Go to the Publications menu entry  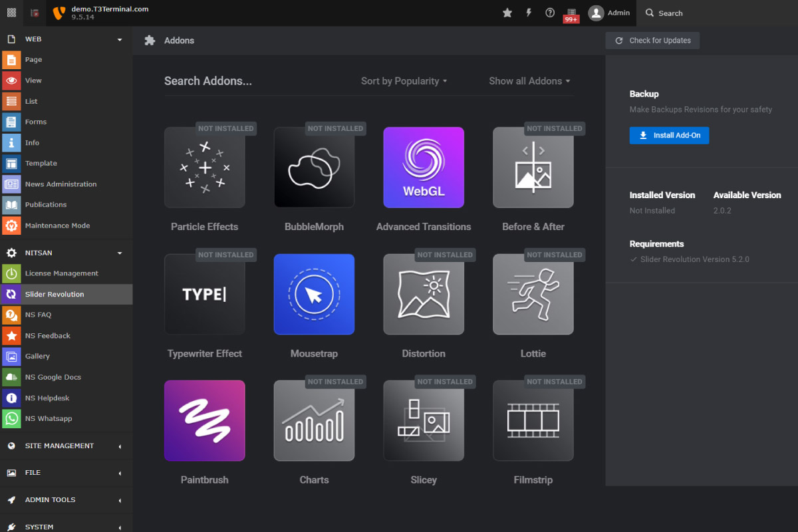tap(46, 205)
